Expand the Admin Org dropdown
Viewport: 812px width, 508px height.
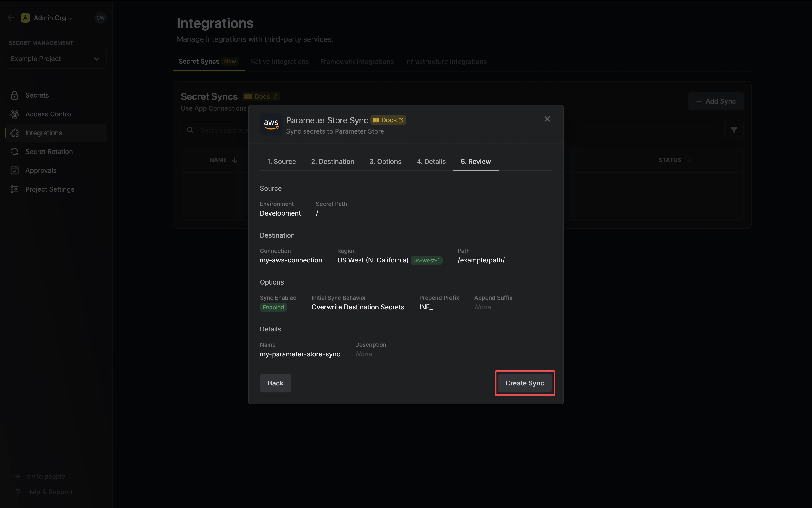[53, 18]
